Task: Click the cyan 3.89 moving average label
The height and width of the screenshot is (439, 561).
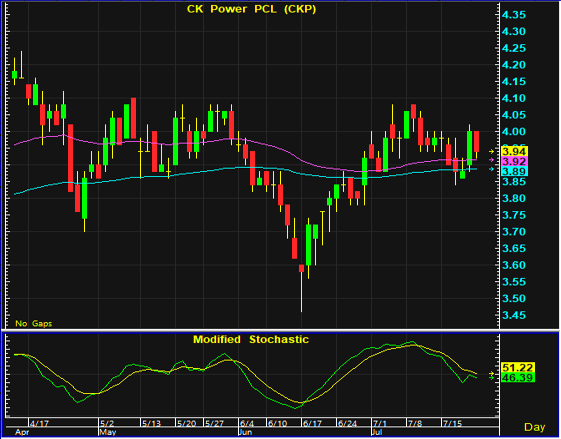Action: [x=514, y=171]
